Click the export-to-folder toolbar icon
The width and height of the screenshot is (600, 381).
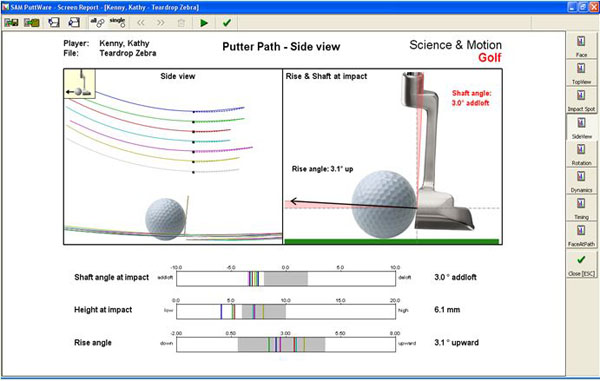point(32,23)
